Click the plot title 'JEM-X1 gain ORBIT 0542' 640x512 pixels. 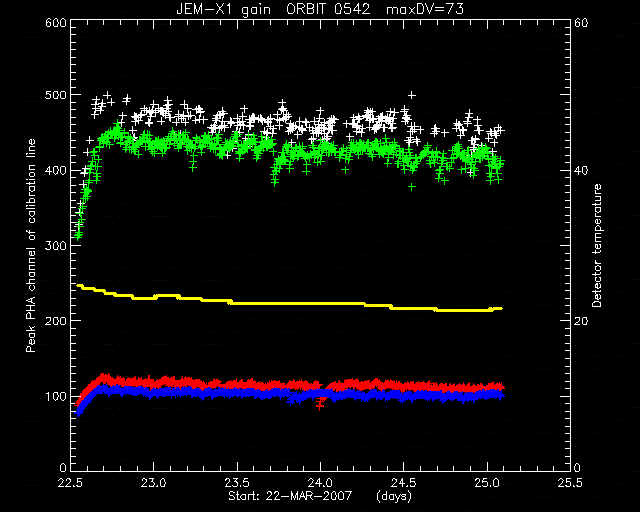(x=273, y=9)
